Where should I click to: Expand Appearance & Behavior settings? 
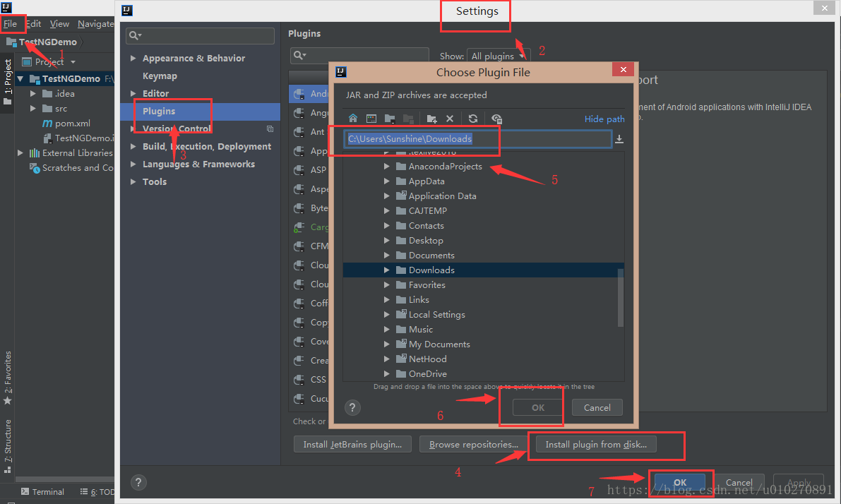click(133, 58)
